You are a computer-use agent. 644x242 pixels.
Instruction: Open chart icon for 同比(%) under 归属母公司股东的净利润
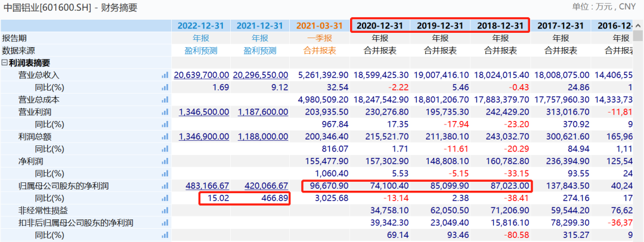165,198
